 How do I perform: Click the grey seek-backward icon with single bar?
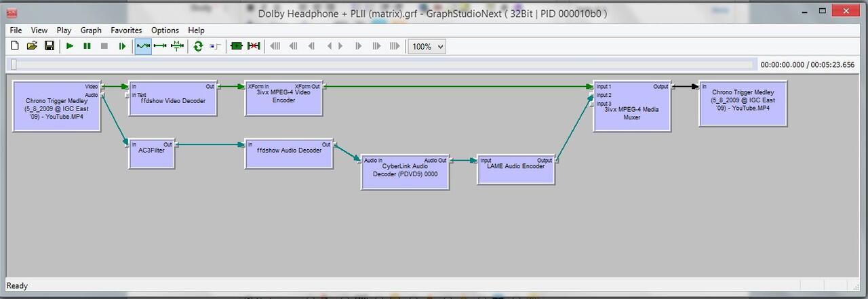pos(311,46)
